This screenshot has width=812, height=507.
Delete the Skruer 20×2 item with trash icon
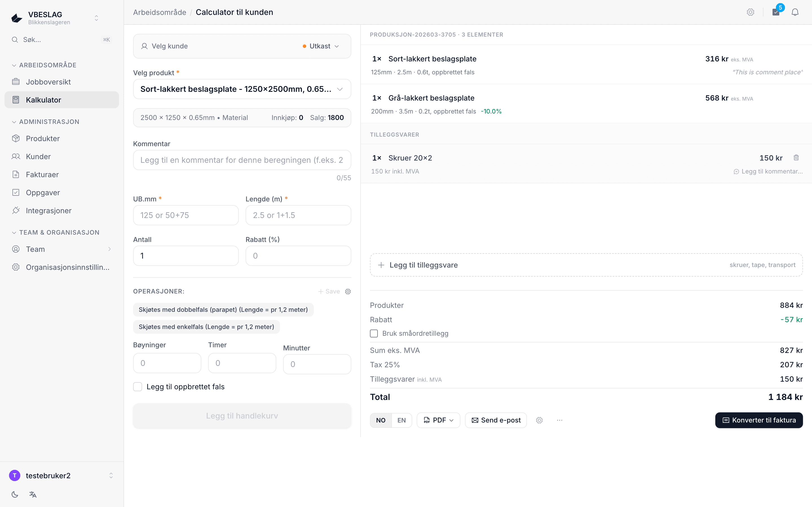pyautogui.click(x=796, y=158)
